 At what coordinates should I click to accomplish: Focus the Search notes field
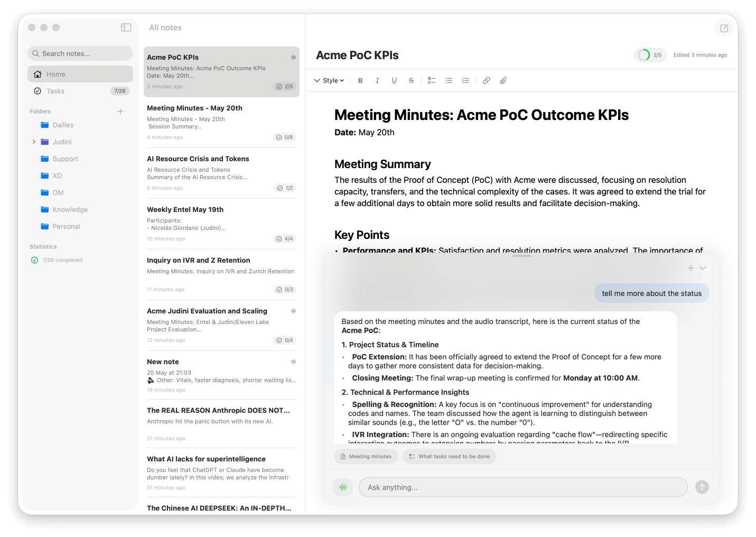(80, 53)
